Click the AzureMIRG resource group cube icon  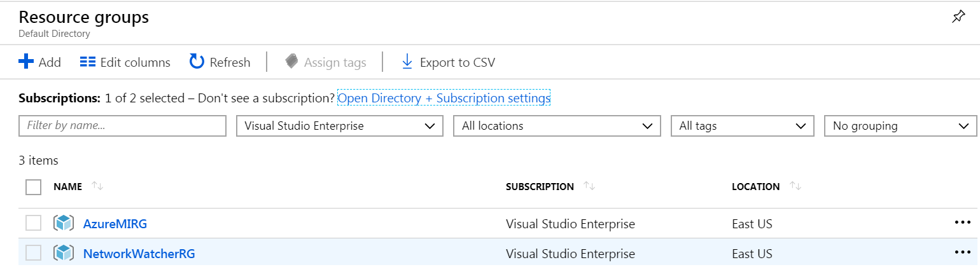tap(64, 223)
